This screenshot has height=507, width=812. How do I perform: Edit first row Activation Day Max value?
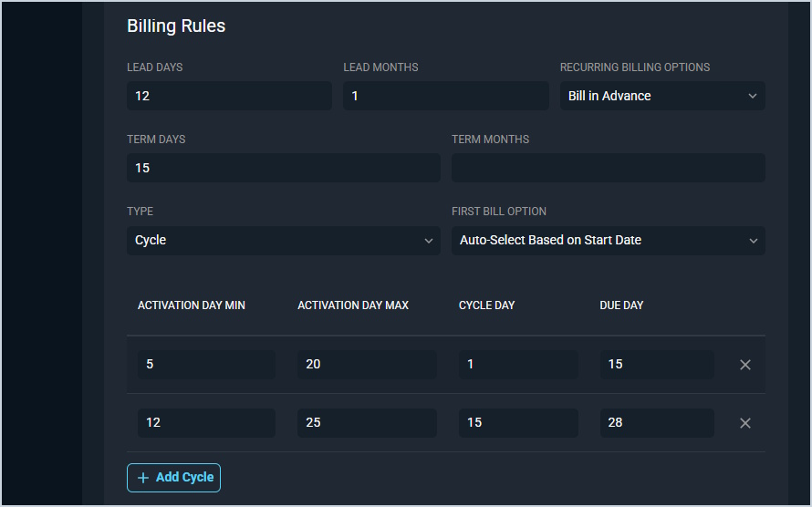pyautogui.click(x=367, y=365)
